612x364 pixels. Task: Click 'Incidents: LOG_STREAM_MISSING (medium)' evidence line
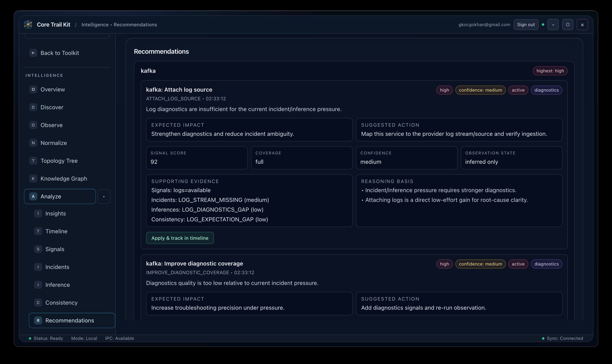[x=210, y=200]
